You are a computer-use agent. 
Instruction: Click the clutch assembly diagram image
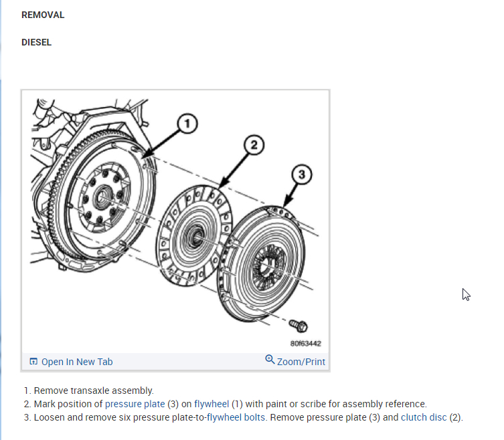[175, 221]
